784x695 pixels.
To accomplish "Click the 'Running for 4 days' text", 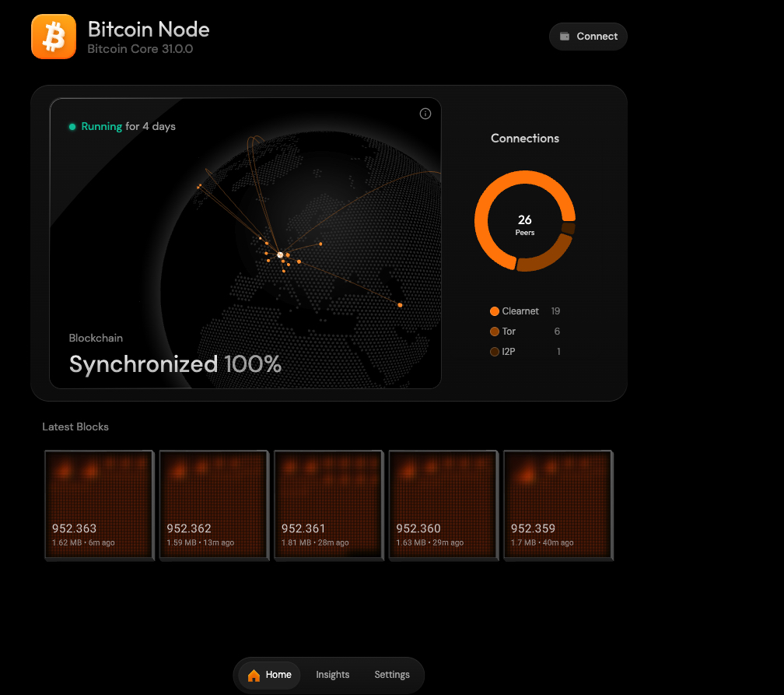I will coord(128,127).
